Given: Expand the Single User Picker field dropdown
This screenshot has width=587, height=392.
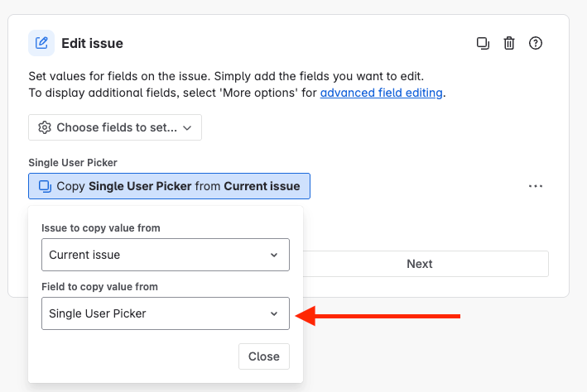Looking at the screenshot, I should click(x=166, y=313).
